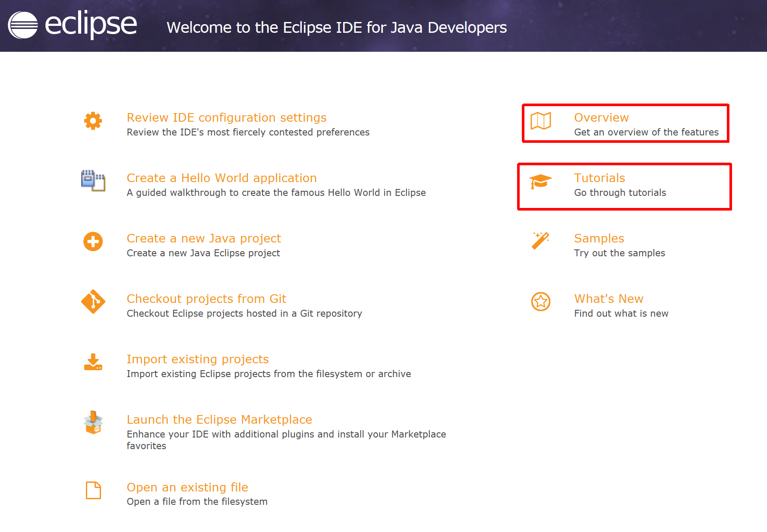Click "Create a new Java Eclipse project" text
Screen dimensions: 767x532
pyautogui.click(x=203, y=253)
